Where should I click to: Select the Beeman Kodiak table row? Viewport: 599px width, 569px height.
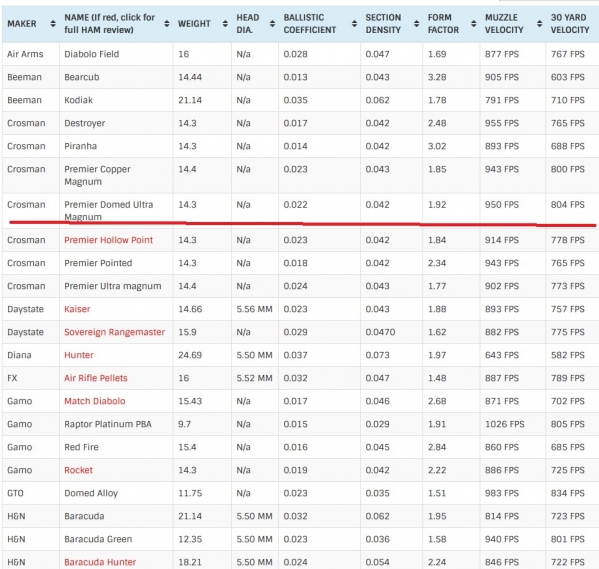[300, 100]
